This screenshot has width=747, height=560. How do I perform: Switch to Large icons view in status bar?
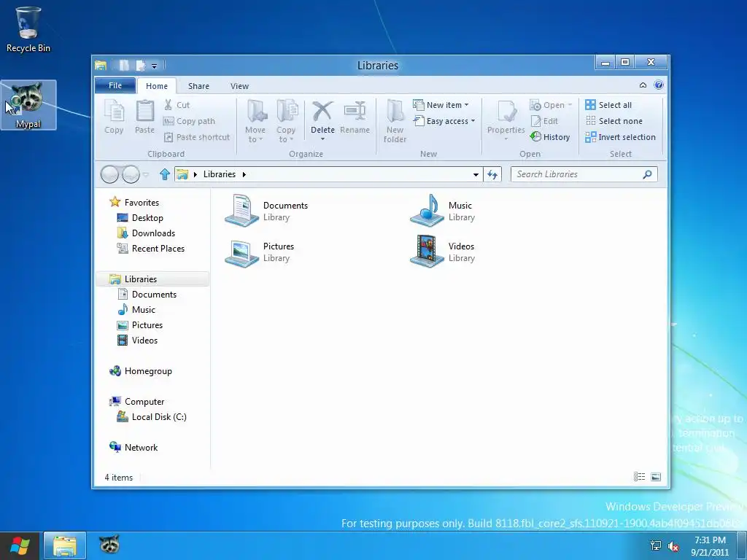click(656, 477)
